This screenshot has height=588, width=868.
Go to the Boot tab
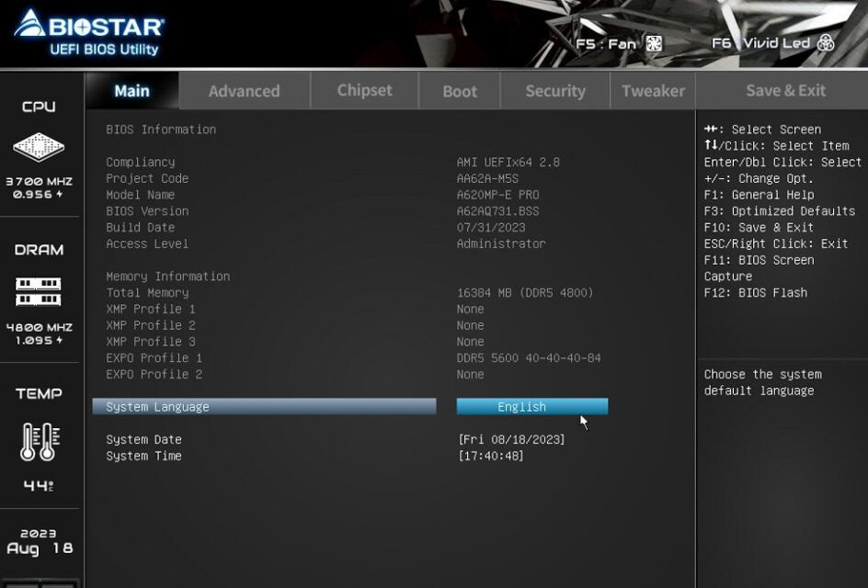coord(460,91)
